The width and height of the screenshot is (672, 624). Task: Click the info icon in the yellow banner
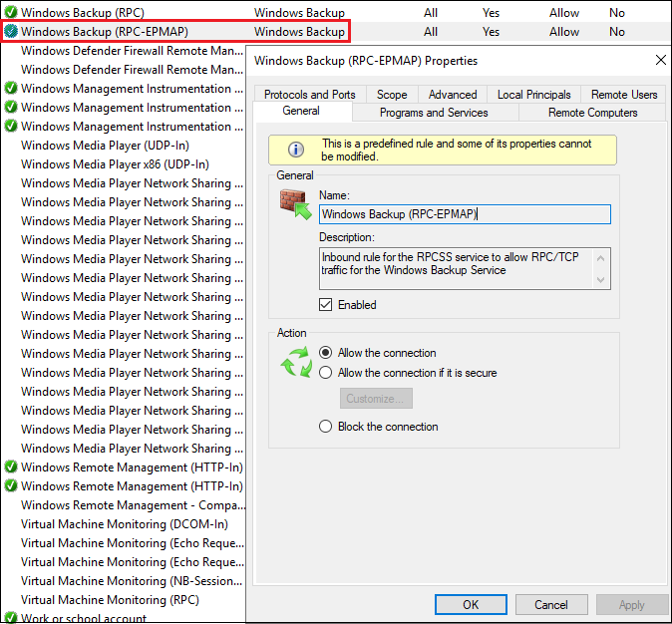pyautogui.click(x=296, y=150)
